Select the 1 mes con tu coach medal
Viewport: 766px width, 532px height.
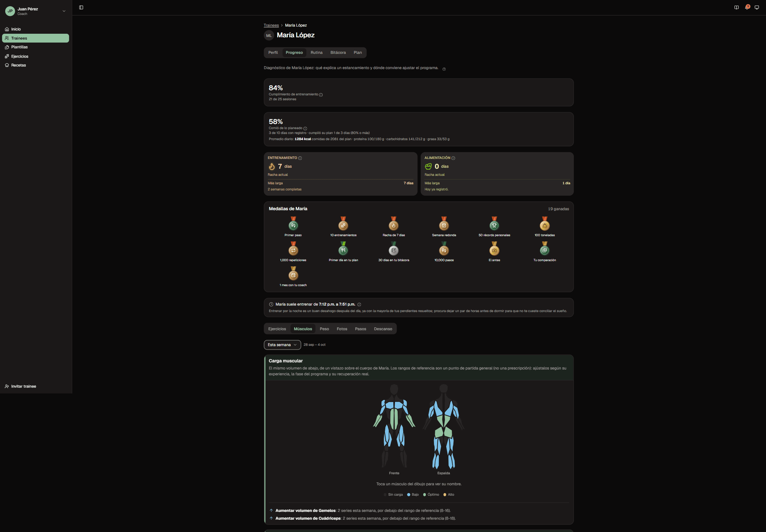(x=293, y=277)
